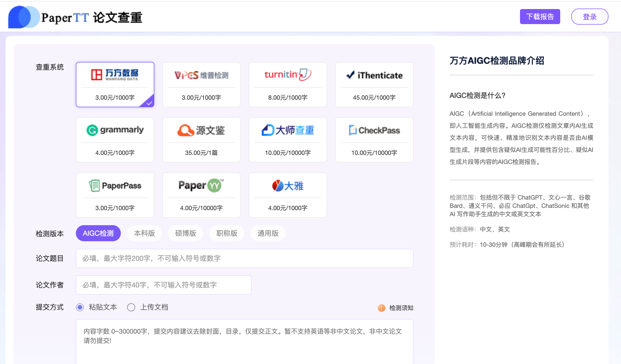This screenshot has height=364, width=621.
Task: Select the PaperYY system card
Action: coord(201,195)
